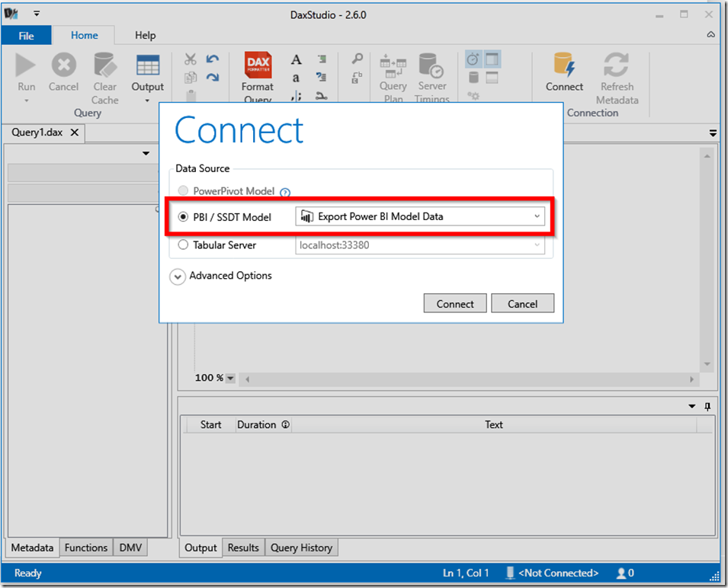The image size is (728, 588).
Task: Switch to the Query History tab
Action: [301, 548]
